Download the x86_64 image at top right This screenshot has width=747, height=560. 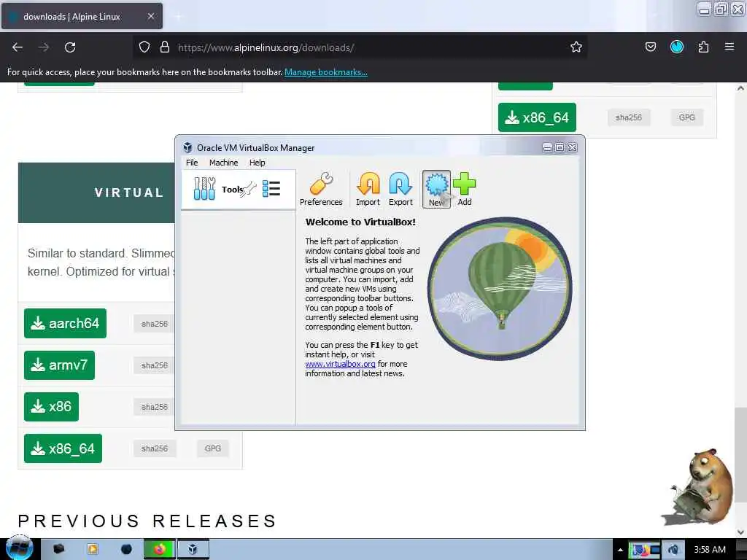[537, 117]
